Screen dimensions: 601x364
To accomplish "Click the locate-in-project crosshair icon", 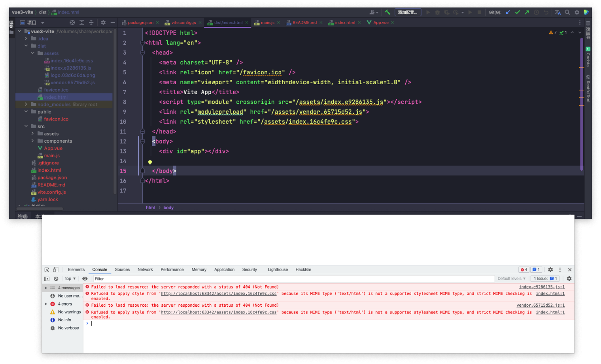I will (72, 23).
